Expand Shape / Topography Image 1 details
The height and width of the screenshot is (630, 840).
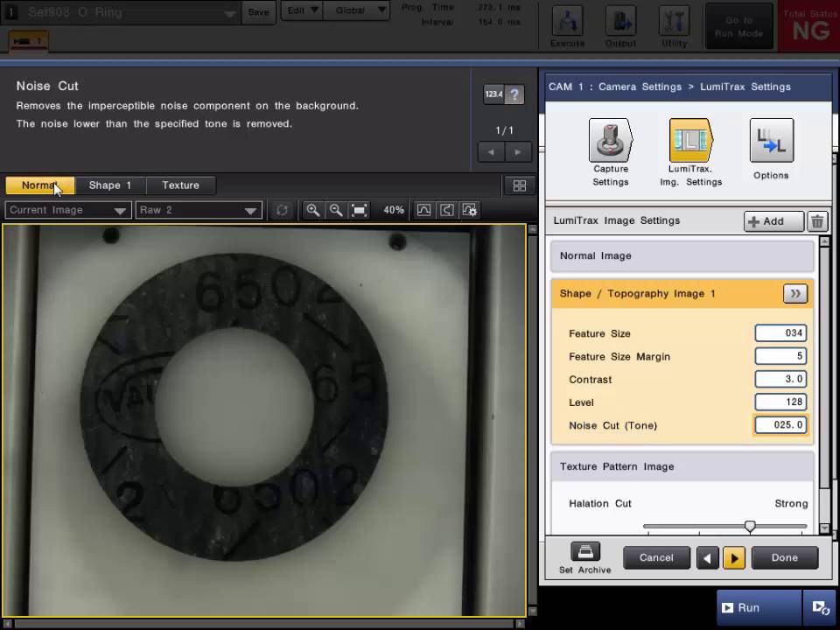pos(795,294)
